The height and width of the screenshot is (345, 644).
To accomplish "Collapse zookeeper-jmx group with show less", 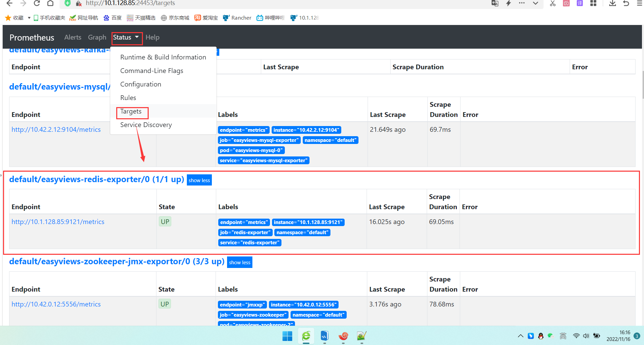I will tap(240, 263).
